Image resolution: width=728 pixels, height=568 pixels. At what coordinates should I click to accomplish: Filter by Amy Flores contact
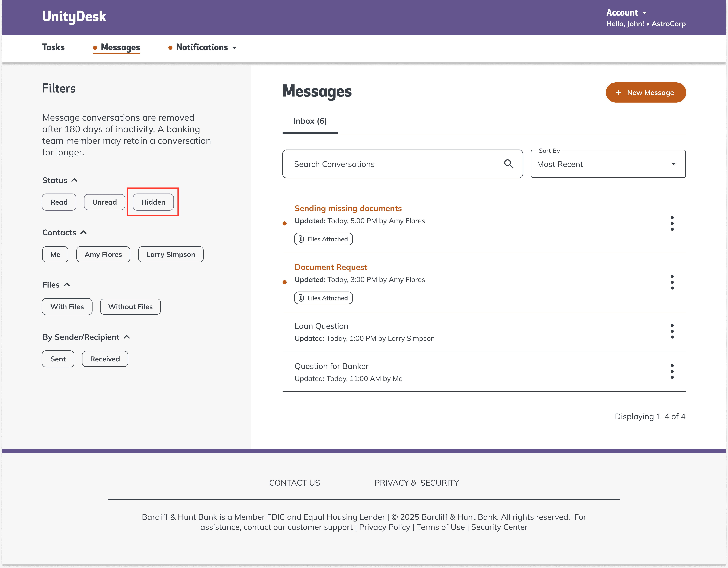103,254
